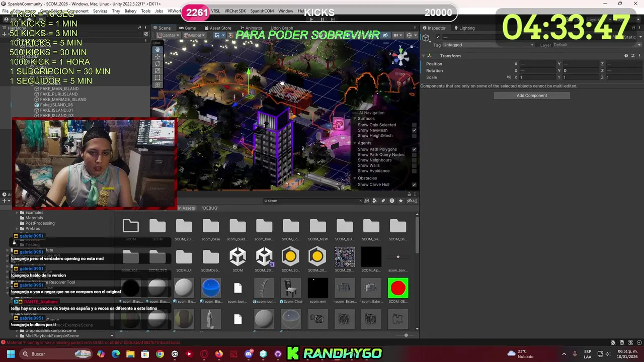Select the Scom_Chair prefab asset
644x362 pixels.
(x=291, y=291)
